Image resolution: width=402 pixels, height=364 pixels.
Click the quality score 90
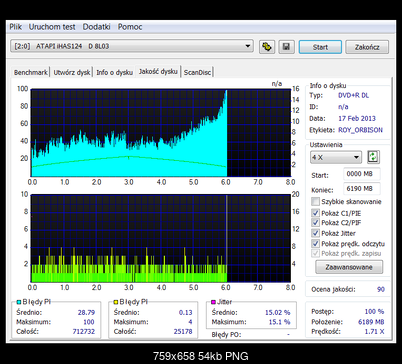pos(381,289)
